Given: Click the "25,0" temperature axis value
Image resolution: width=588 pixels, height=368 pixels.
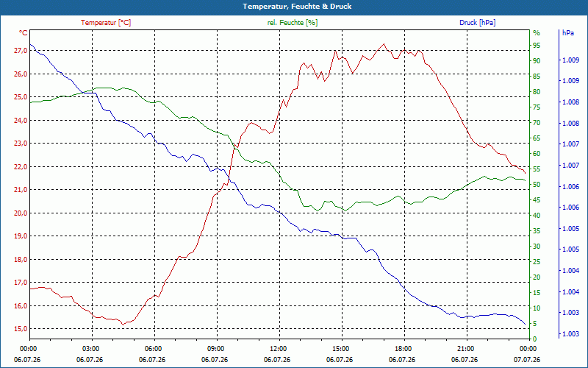Looking at the screenshot, I should 21,97.
